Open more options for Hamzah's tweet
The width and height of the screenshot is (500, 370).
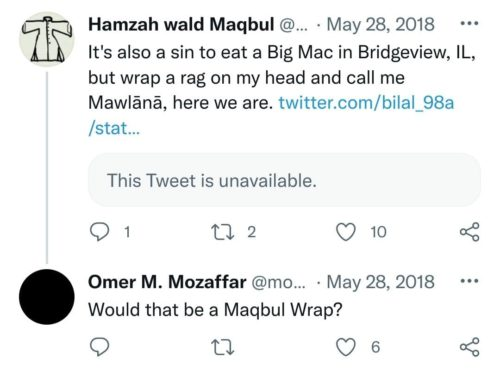(469, 24)
